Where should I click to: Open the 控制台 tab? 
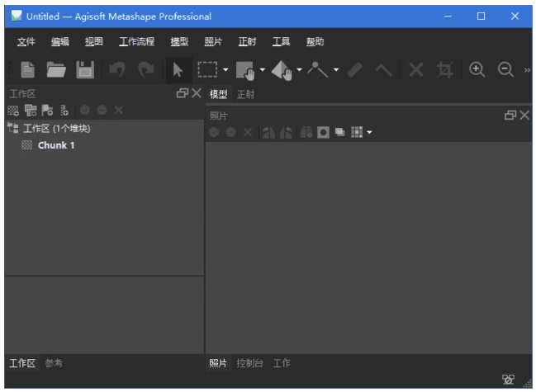pos(250,363)
